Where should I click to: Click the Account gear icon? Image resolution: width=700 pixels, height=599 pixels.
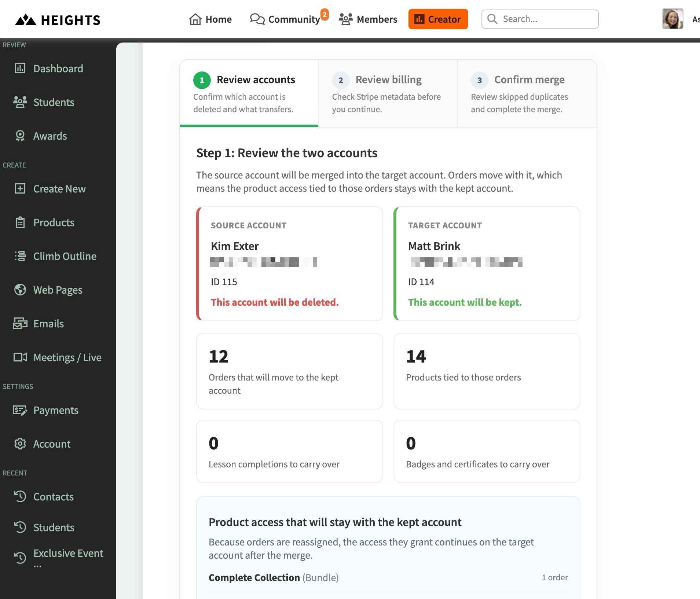20,444
